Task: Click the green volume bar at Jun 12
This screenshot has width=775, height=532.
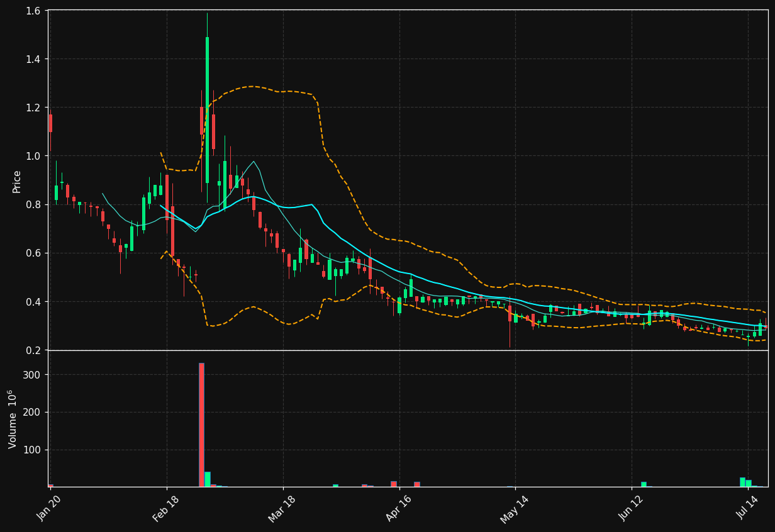Action: click(x=644, y=484)
